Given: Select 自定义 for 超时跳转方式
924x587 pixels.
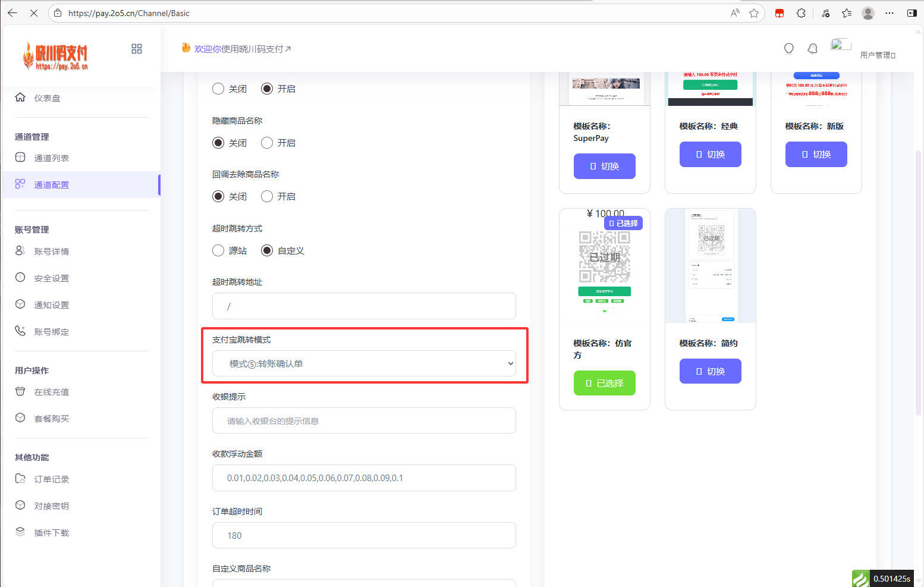Looking at the screenshot, I should point(267,250).
